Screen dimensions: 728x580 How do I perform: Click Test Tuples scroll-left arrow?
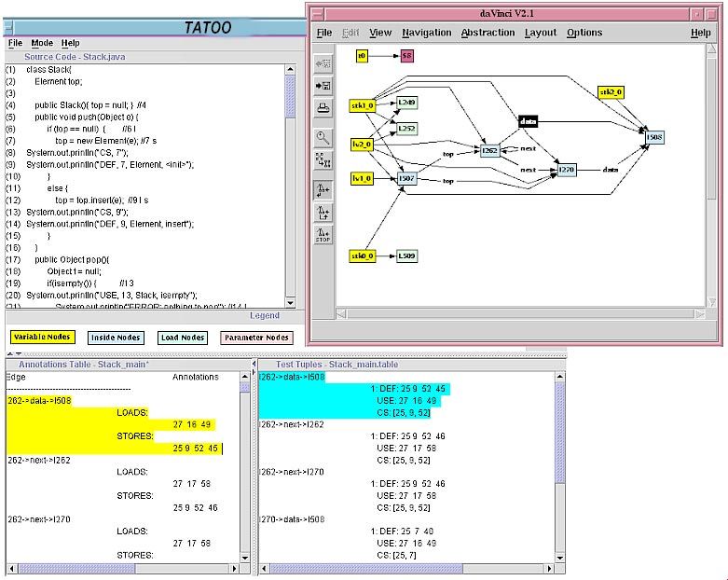click(264, 569)
